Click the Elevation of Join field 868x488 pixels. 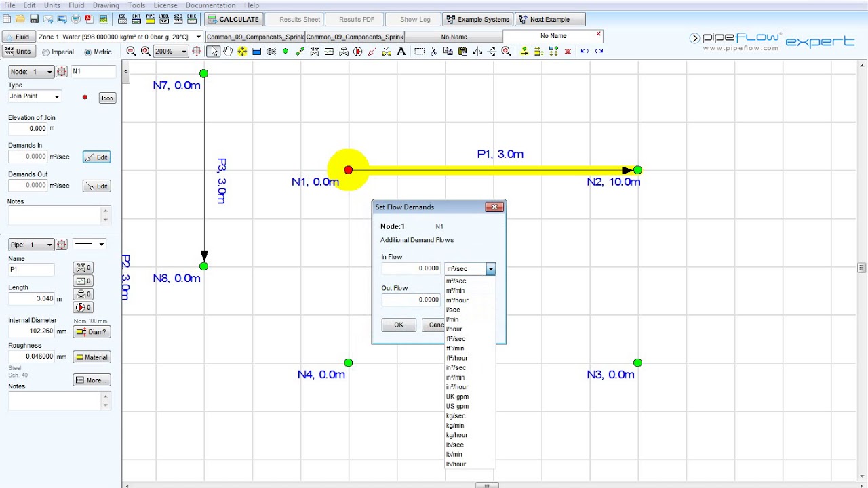(28, 128)
